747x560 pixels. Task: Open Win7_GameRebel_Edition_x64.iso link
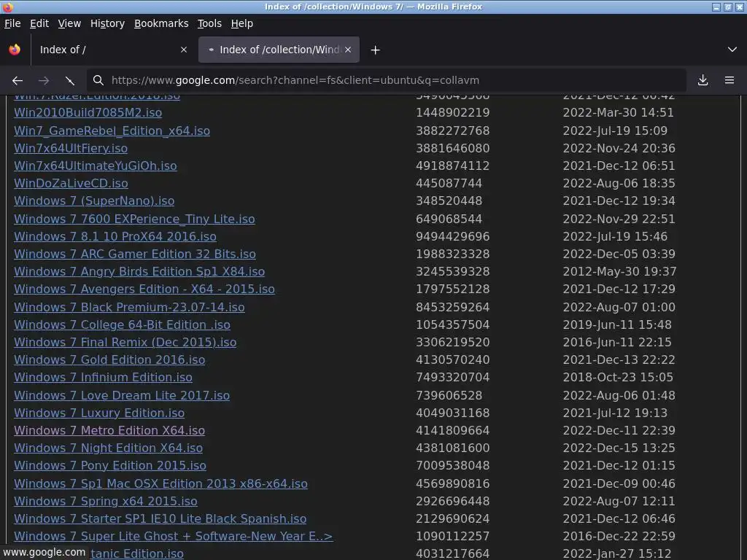(112, 131)
